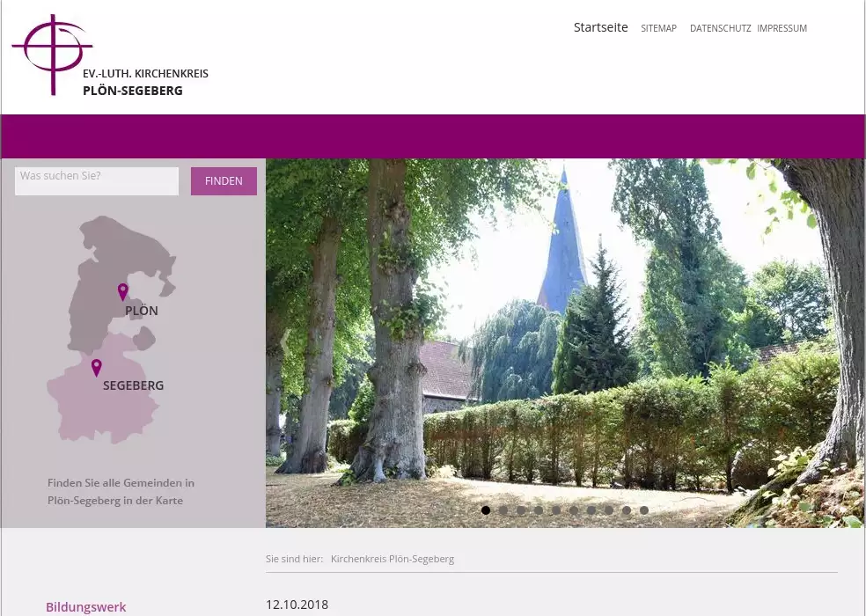Open the Sitemap page
This screenshot has height=616, width=866.
coord(658,29)
